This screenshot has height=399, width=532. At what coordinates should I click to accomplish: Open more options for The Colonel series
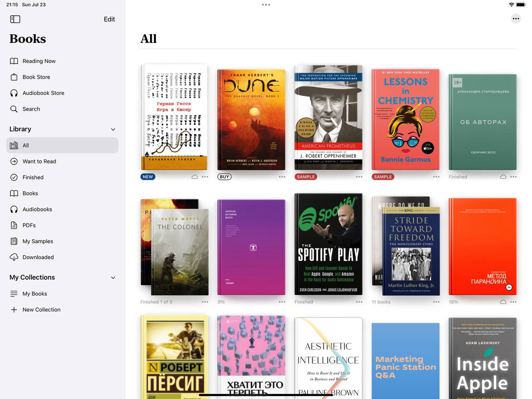(x=205, y=302)
